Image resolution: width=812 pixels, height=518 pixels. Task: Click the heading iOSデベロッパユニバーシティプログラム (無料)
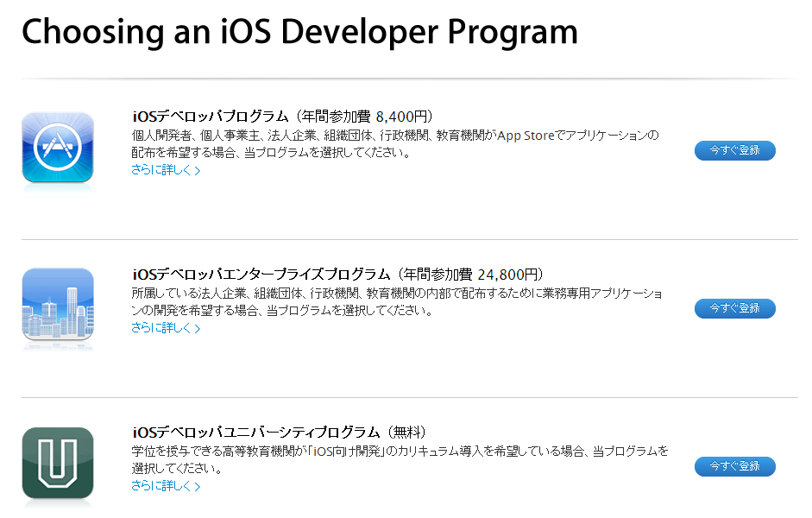click(x=279, y=432)
